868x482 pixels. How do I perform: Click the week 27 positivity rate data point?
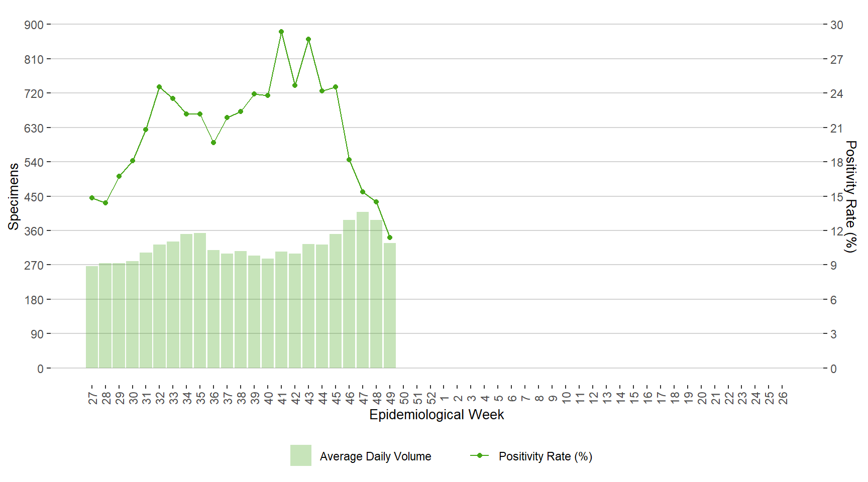(92, 198)
